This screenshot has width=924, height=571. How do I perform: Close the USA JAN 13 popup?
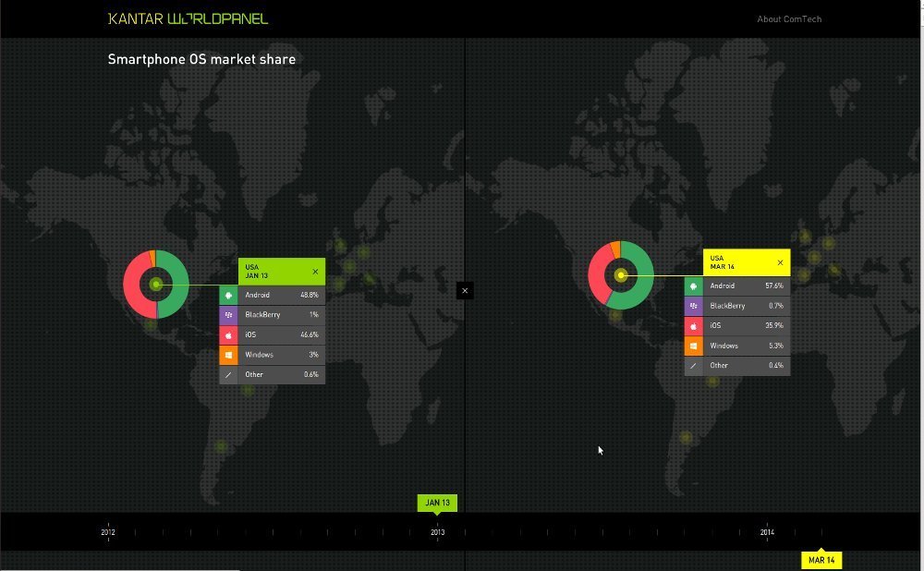pos(315,272)
